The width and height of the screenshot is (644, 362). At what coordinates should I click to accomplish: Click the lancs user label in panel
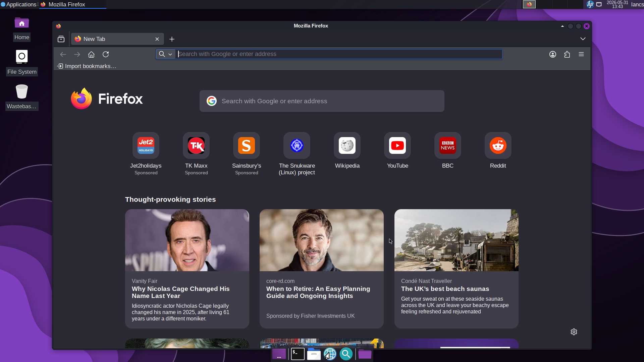(x=637, y=4)
